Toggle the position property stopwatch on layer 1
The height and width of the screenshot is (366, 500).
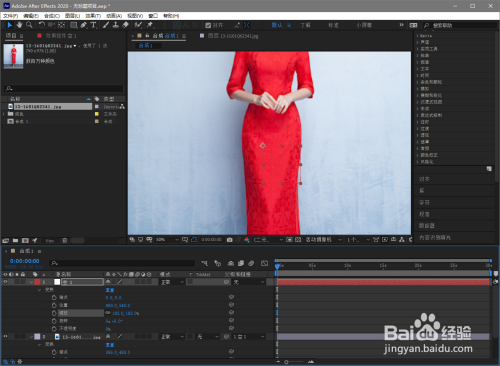[x=54, y=305]
